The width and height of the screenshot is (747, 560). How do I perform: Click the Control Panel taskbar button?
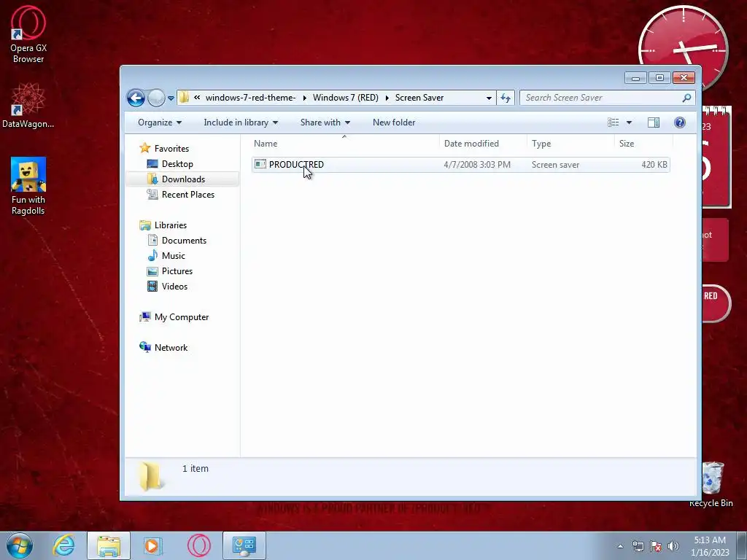pos(244,545)
